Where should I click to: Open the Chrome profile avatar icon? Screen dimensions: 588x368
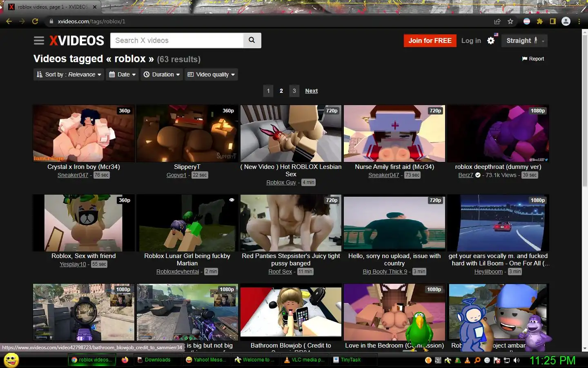click(x=566, y=21)
